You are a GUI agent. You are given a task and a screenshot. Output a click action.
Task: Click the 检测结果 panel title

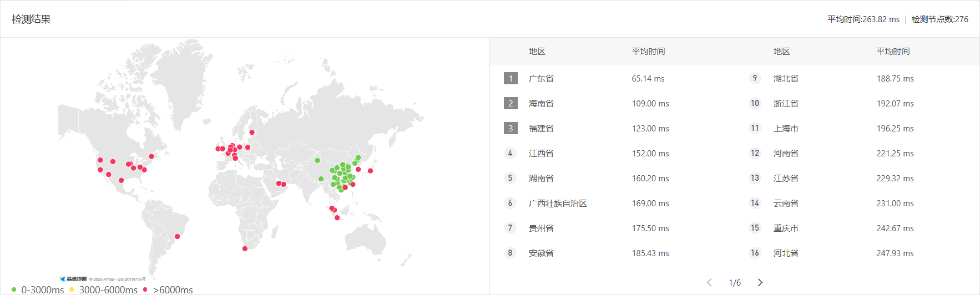(31, 19)
